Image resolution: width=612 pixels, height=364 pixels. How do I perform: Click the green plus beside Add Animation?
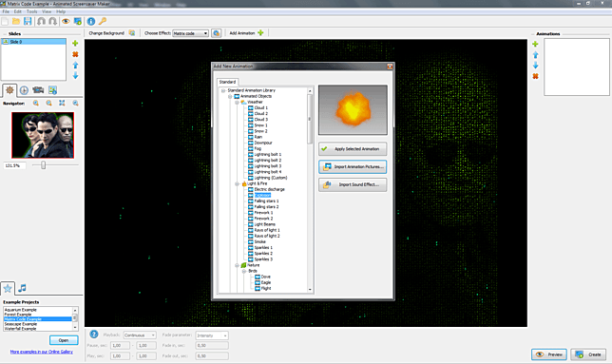point(260,32)
